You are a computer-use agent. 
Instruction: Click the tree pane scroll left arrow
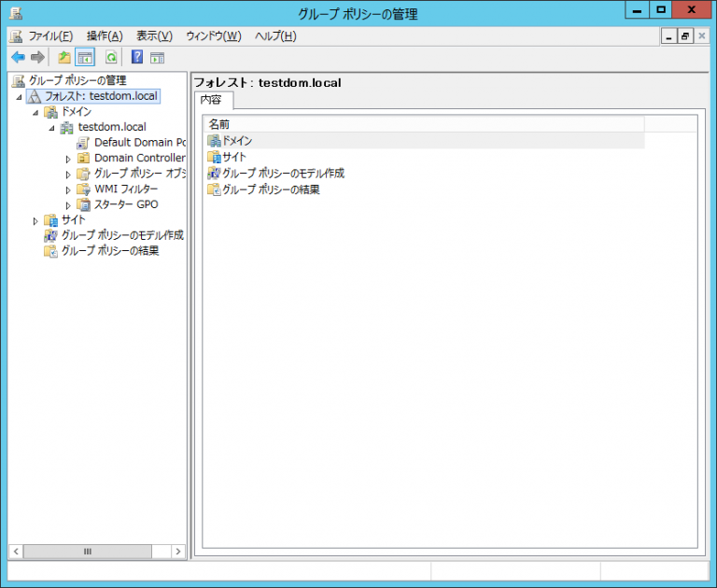(x=16, y=552)
